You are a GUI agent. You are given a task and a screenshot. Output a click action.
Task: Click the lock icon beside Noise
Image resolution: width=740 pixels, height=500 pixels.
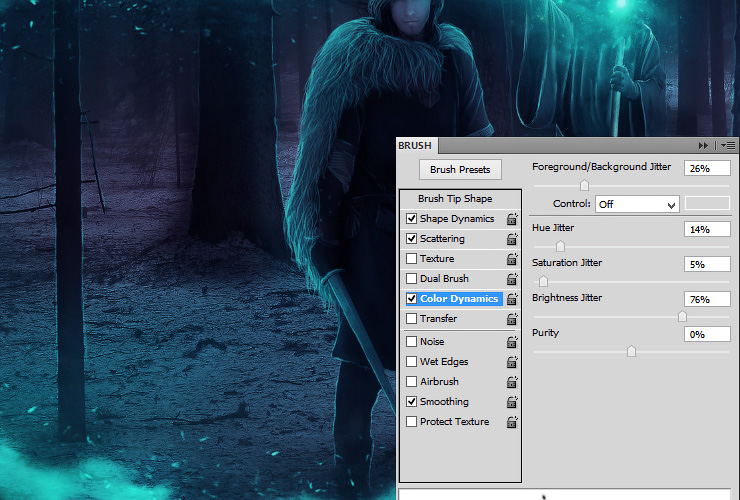coord(512,342)
